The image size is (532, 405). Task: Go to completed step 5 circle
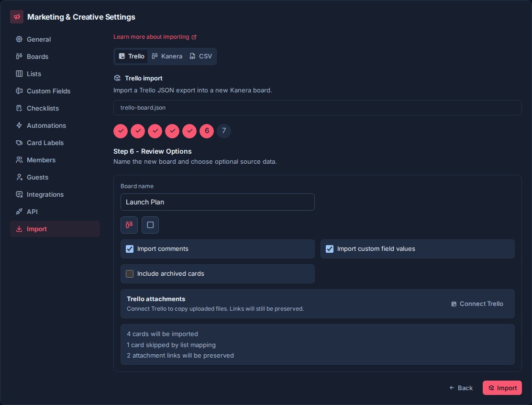tap(189, 131)
